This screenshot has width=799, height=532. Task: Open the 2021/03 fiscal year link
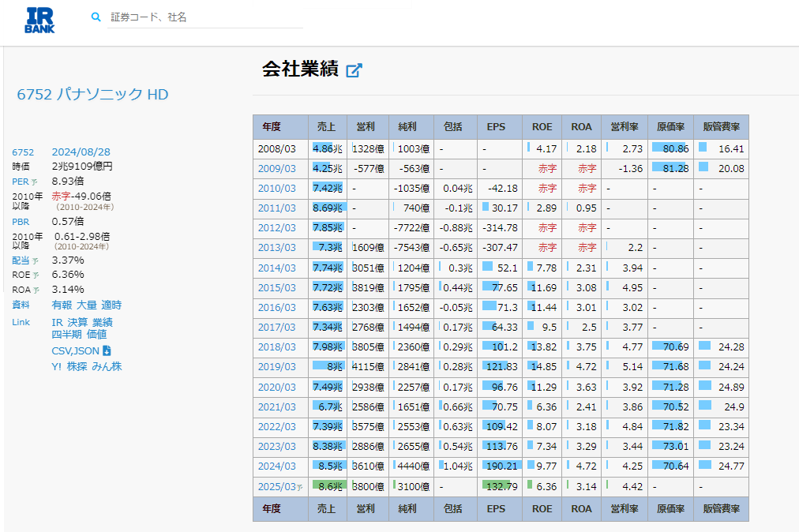tap(276, 407)
